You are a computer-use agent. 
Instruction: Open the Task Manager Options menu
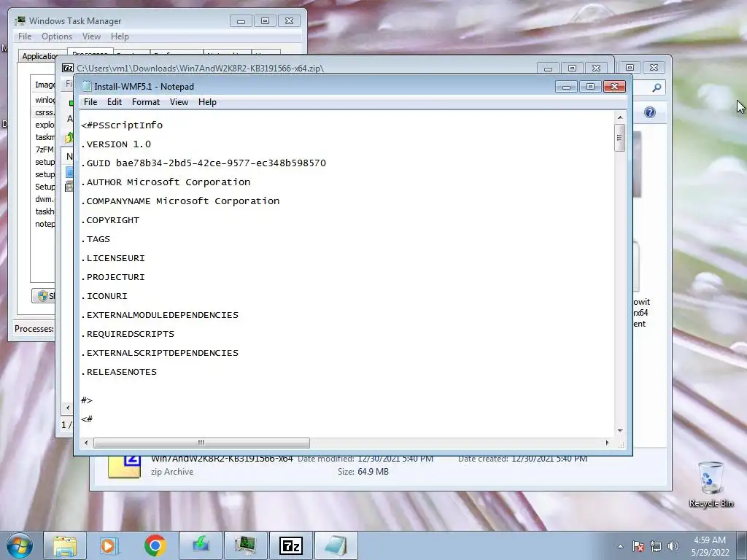click(57, 36)
